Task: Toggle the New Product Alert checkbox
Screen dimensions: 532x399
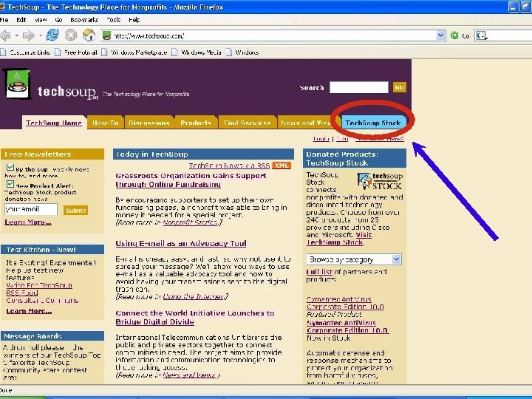Action: 10,184
